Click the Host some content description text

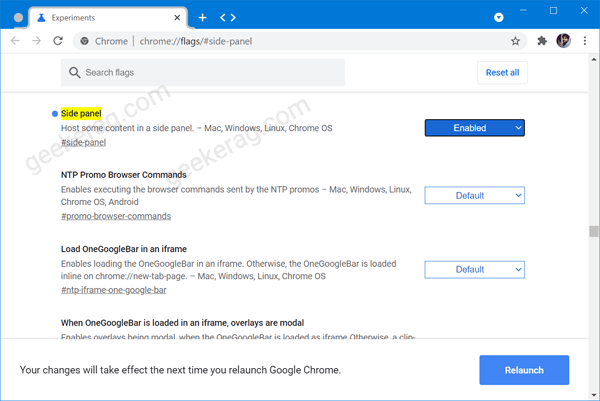point(196,128)
